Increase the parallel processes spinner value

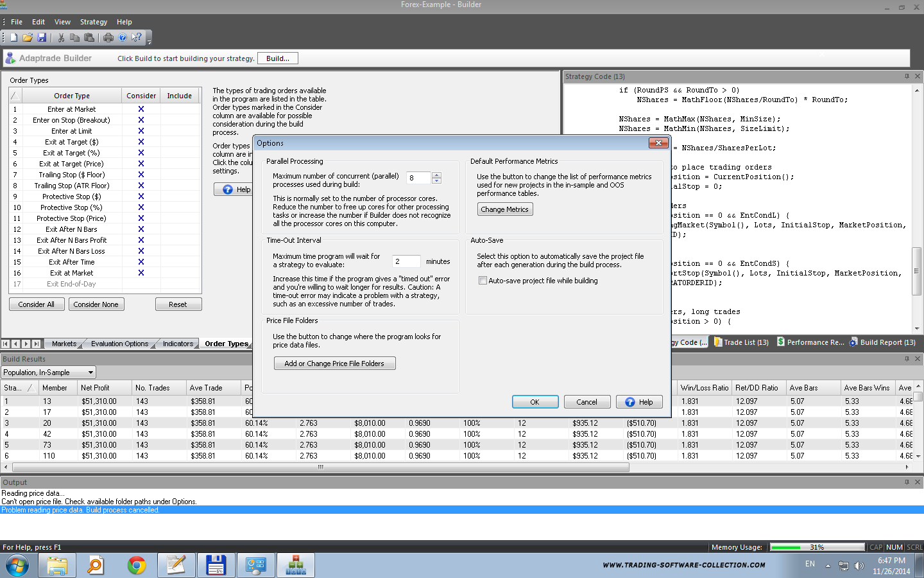point(437,175)
